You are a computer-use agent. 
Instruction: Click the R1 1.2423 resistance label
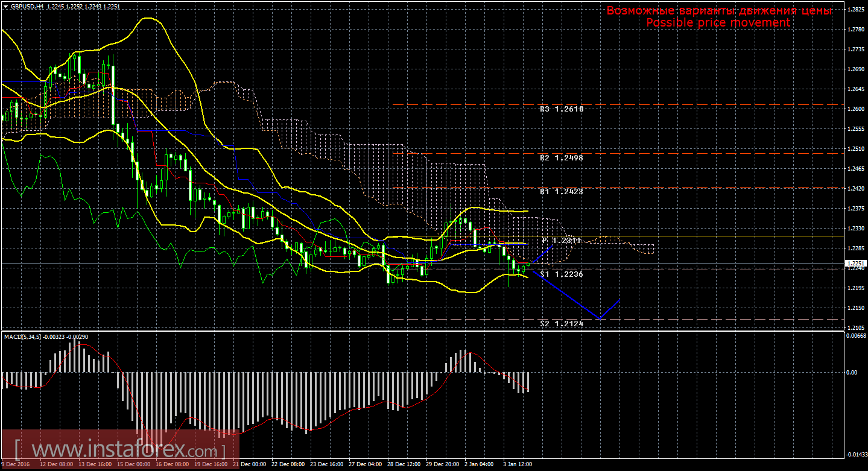coord(561,191)
